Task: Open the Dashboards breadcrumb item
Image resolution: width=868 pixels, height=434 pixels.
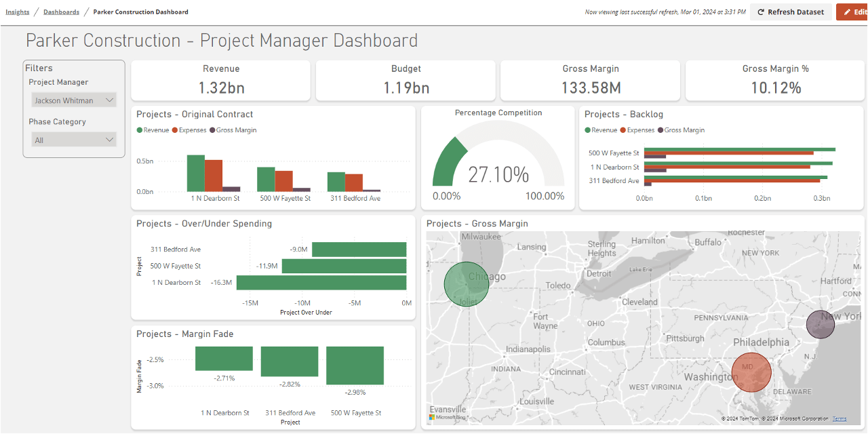Action: pos(60,12)
